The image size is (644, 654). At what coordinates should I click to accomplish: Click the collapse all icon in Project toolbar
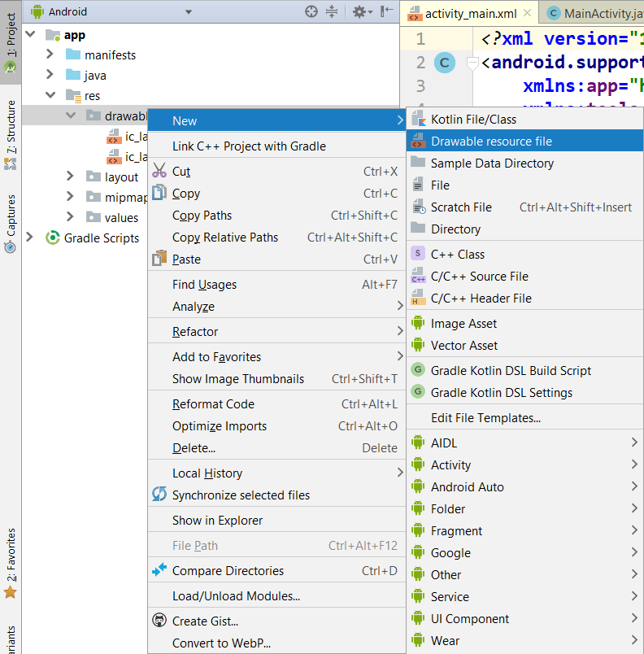click(332, 11)
